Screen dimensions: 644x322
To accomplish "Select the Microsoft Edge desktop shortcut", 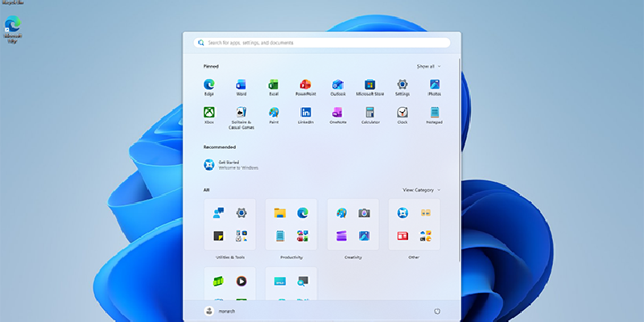I will point(13,29).
